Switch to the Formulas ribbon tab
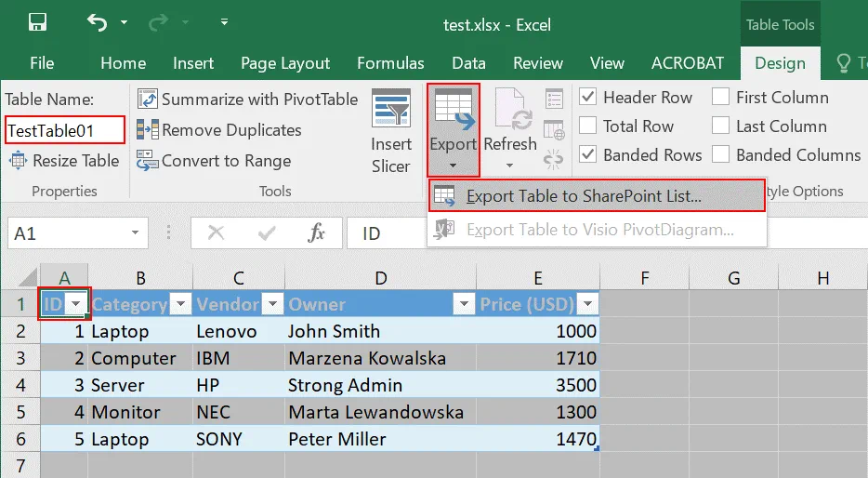The height and width of the screenshot is (478, 868). (x=390, y=63)
